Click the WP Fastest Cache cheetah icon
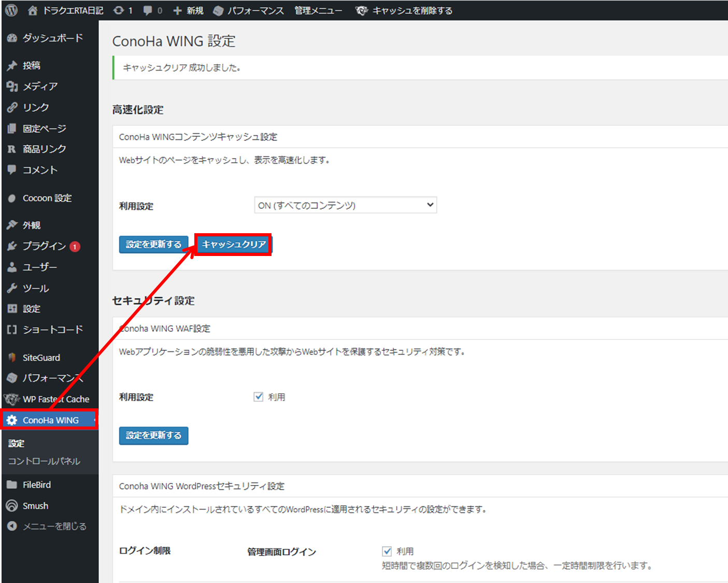The width and height of the screenshot is (728, 583). (11, 399)
